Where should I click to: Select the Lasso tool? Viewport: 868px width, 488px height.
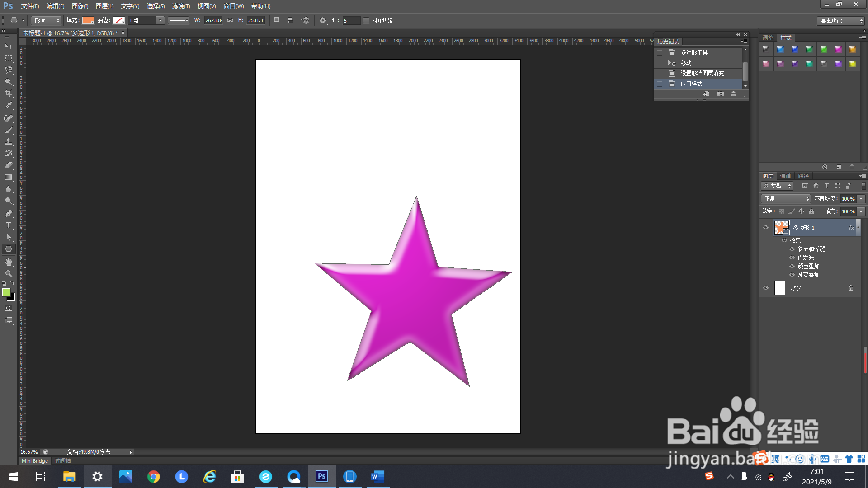[9, 70]
